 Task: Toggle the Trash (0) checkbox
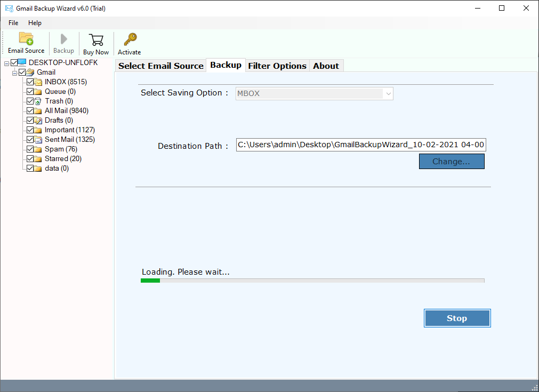[x=30, y=101]
